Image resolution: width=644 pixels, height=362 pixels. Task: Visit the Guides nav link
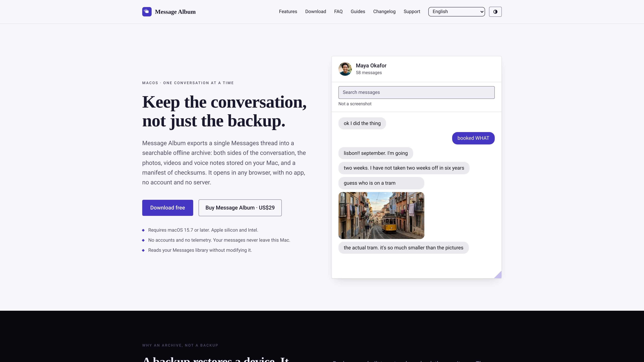click(358, 12)
